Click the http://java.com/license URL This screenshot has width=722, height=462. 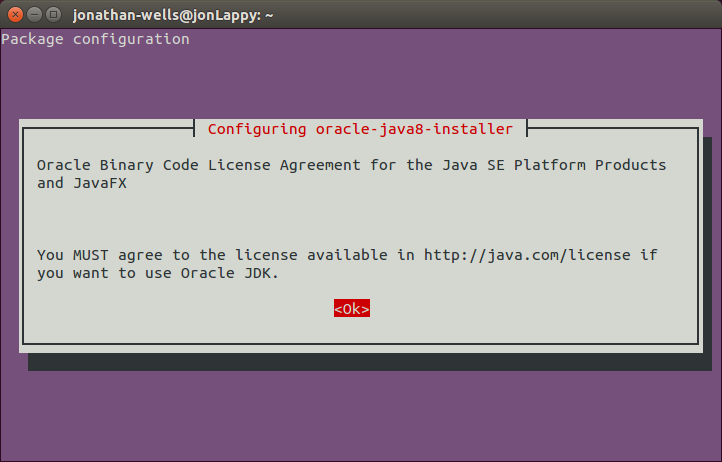(527, 255)
